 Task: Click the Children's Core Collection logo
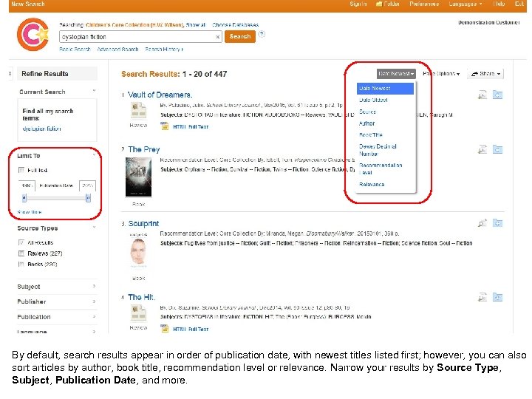click(33, 34)
